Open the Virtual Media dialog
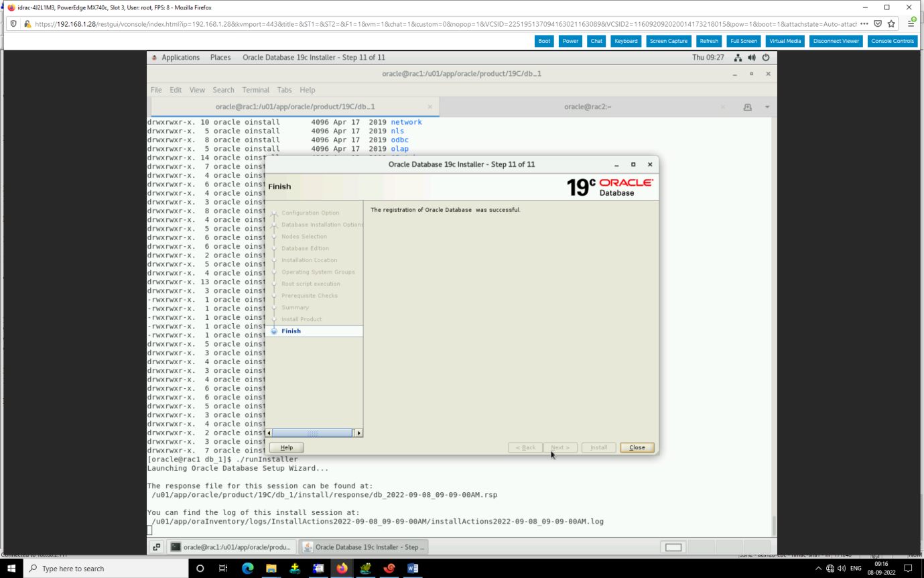The image size is (924, 578). [x=785, y=41]
